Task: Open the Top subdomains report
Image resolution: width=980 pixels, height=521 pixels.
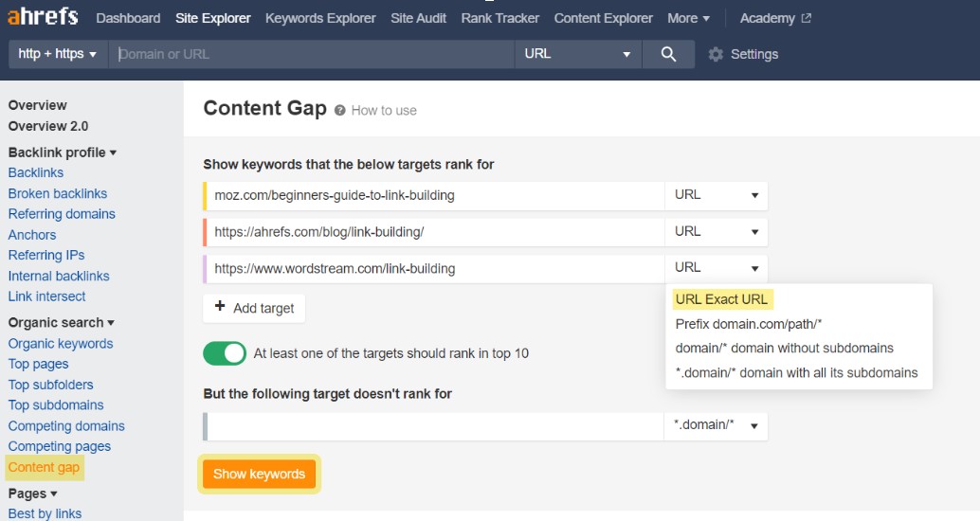Action: pos(56,404)
